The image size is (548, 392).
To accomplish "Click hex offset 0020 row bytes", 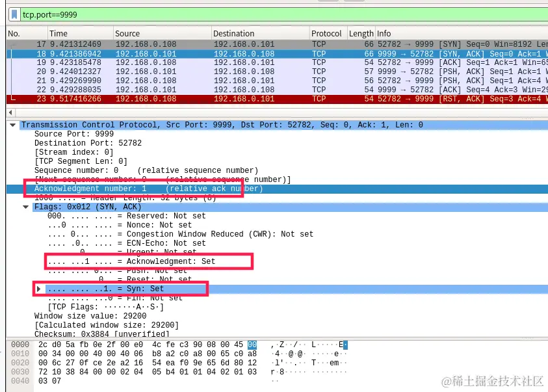I will coord(148,363).
